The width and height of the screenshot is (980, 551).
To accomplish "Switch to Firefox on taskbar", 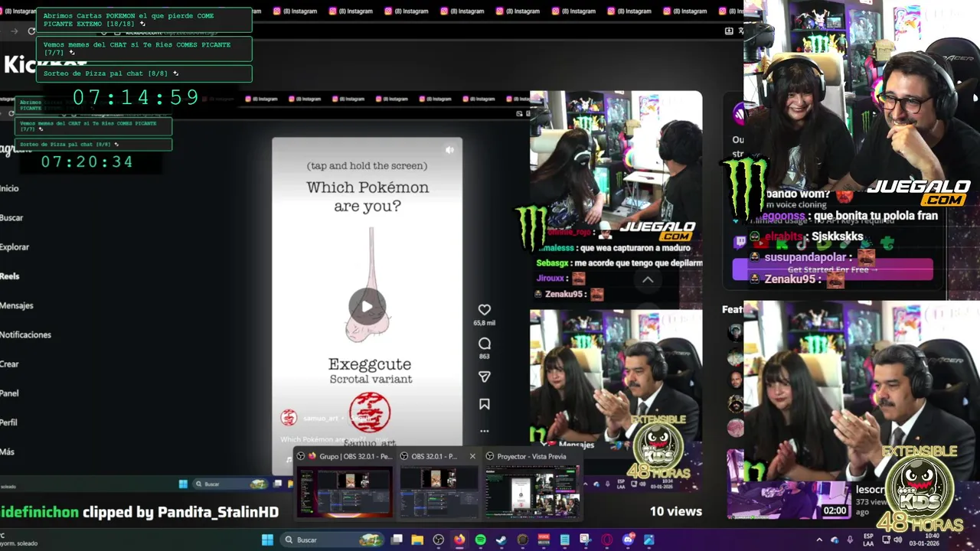I will [459, 540].
